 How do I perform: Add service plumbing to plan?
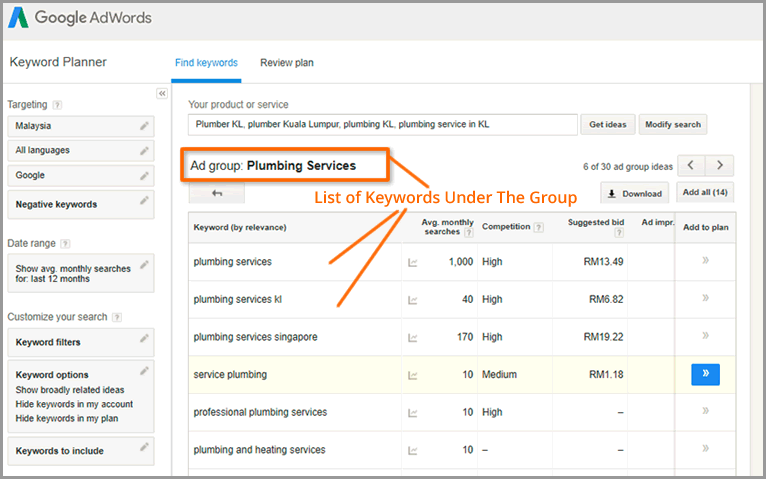(705, 374)
